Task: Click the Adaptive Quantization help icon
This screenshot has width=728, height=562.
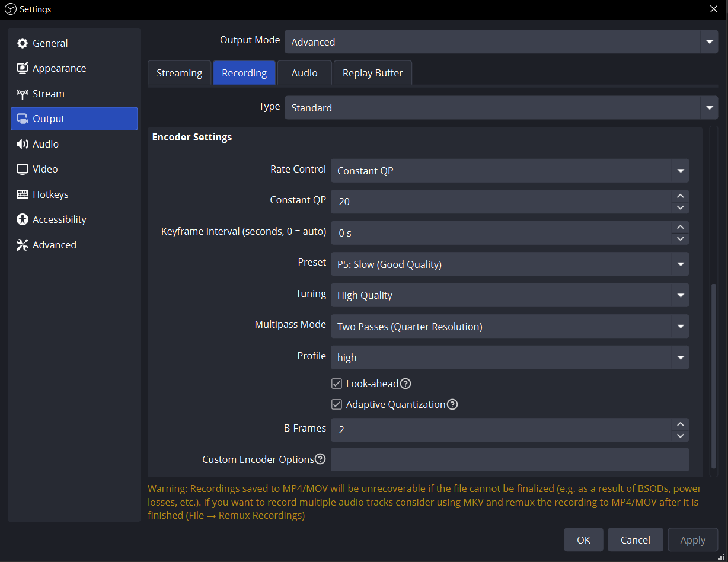Action: click(452, 404)
